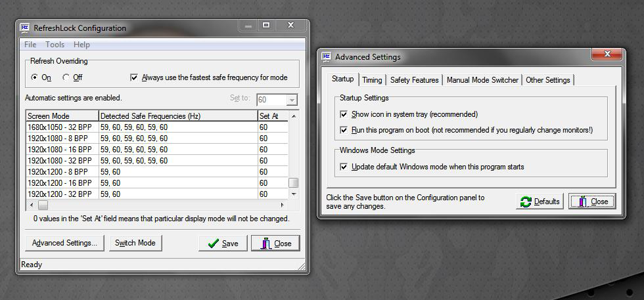This screenshot has height=300, width=644.
Task: Click the vertical scrollbar thumb of the list
Action: click(293, 182)
